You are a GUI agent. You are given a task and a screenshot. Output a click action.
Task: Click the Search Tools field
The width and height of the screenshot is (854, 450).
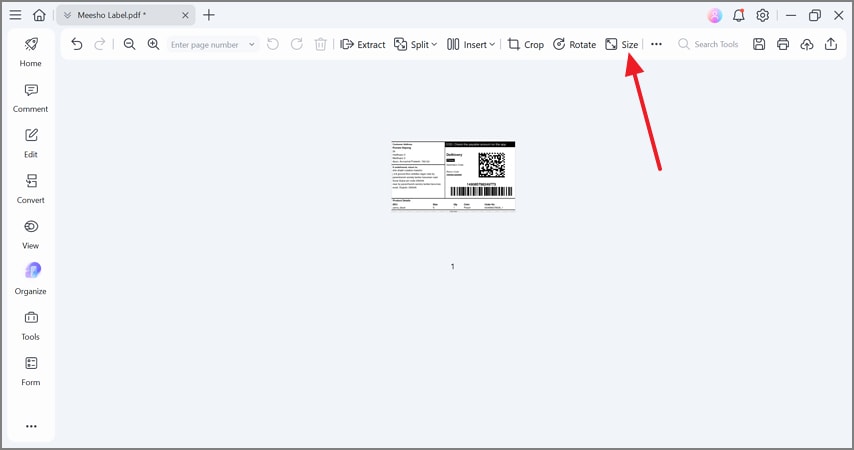tap(708, 44)
